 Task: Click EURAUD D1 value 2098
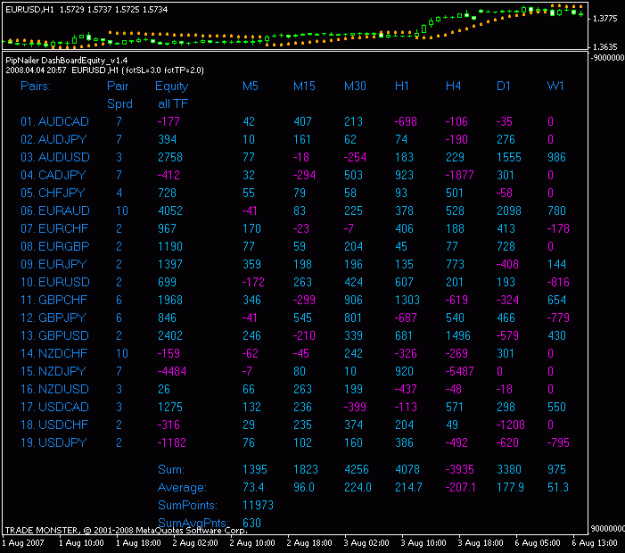509,211
